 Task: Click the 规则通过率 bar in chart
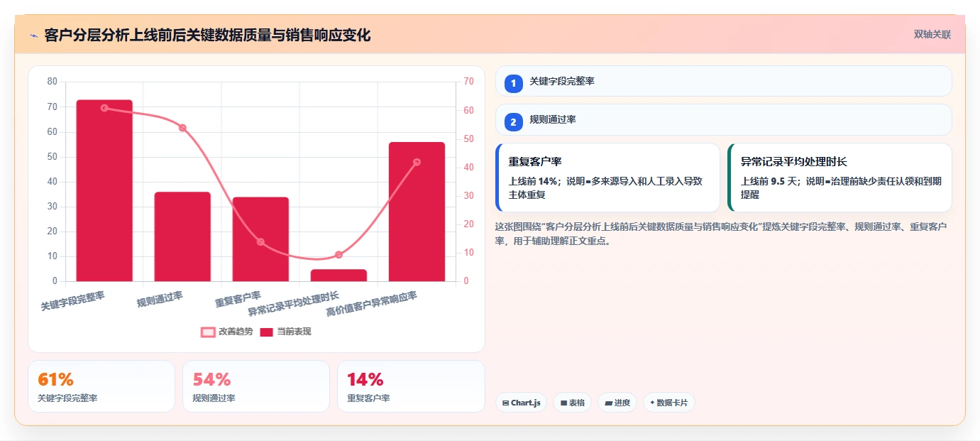[x=182, y=236]
